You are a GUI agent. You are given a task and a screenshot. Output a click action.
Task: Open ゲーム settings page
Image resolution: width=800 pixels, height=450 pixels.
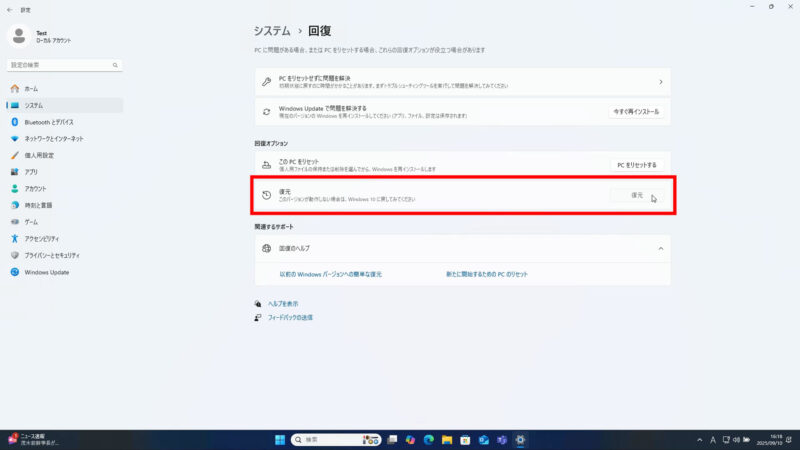tap(31, 221)
